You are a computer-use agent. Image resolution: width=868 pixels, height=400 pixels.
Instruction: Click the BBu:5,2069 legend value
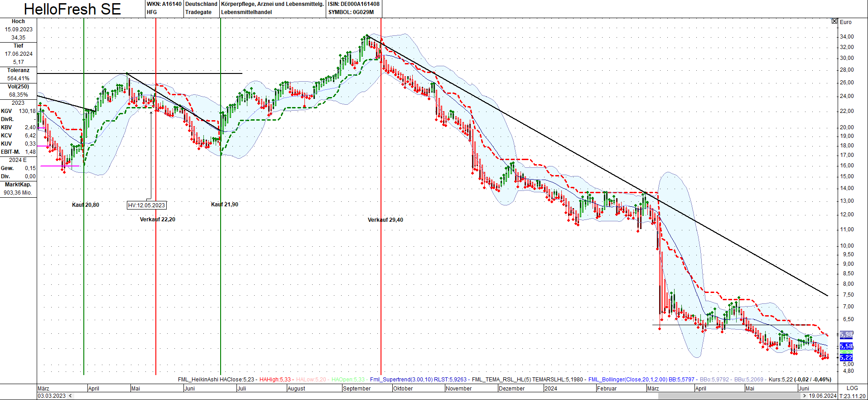[x=749, y=380]
